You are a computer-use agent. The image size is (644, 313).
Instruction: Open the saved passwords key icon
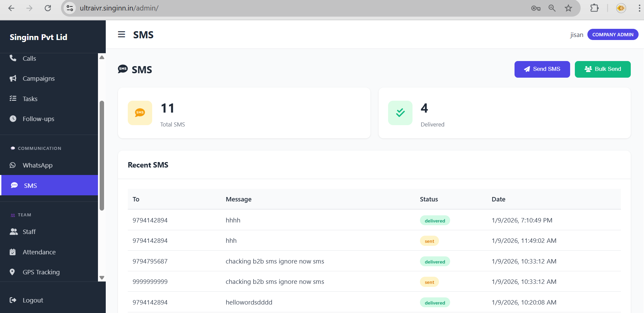click(x=536, y=8)
